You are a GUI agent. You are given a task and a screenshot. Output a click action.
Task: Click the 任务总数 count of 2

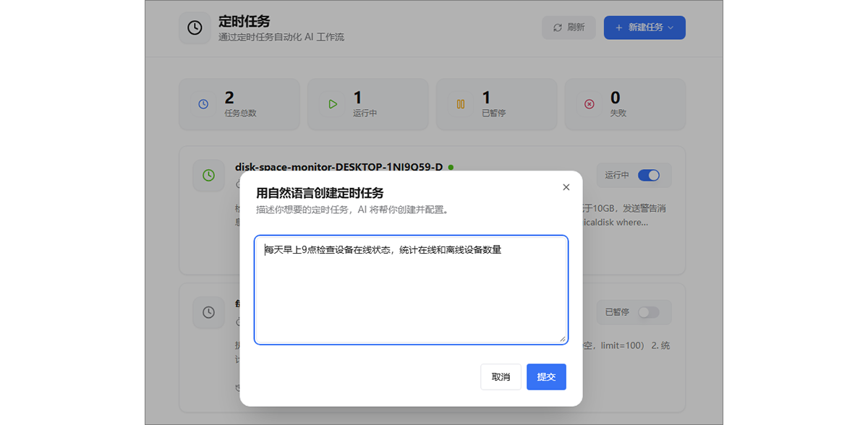[x=229, y=98]
